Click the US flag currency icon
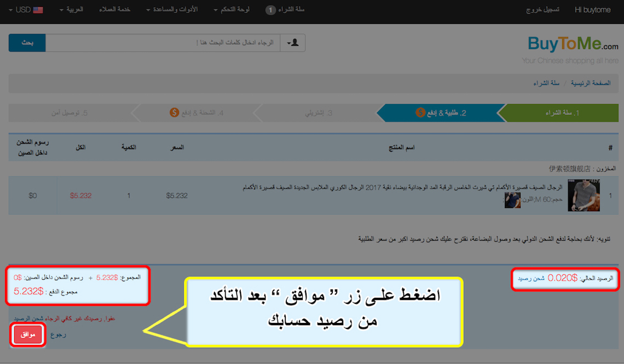 point(38,10)
